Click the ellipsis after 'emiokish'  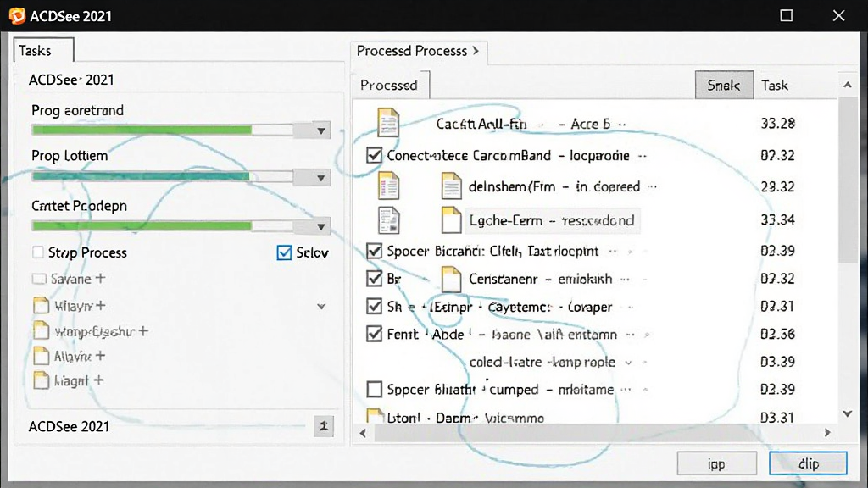[625, 280]
